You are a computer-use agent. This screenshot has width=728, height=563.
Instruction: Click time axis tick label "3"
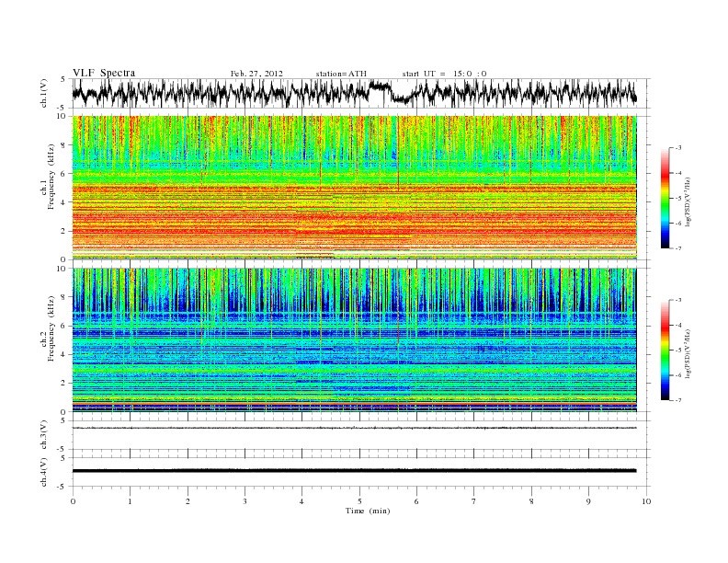pos(245,501)
